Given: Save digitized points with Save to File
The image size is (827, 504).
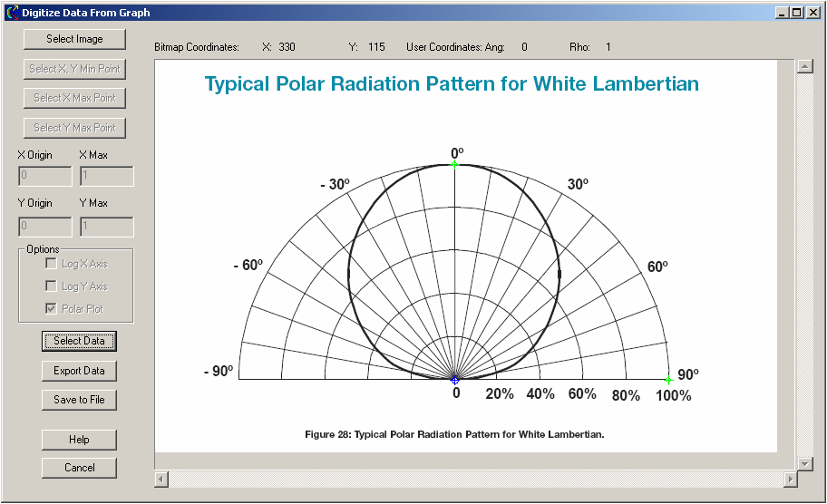Looking at the screenshot, I should pyautogui.click(x=79, y=400).
